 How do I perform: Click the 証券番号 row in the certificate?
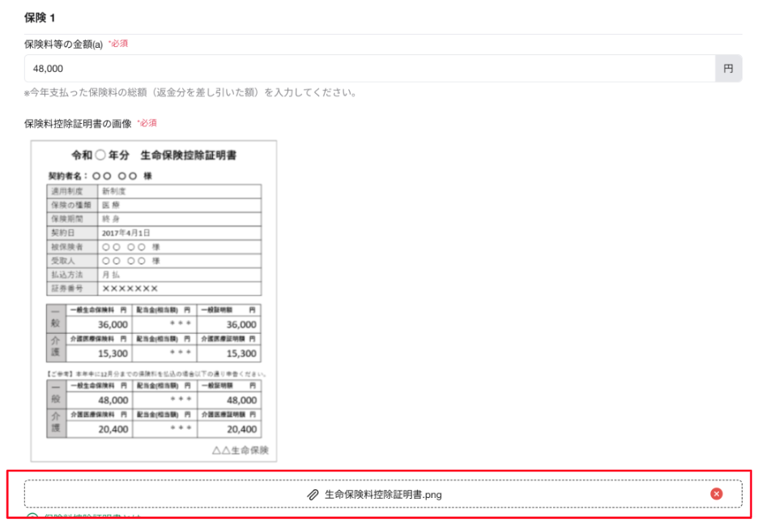point(154,288)
